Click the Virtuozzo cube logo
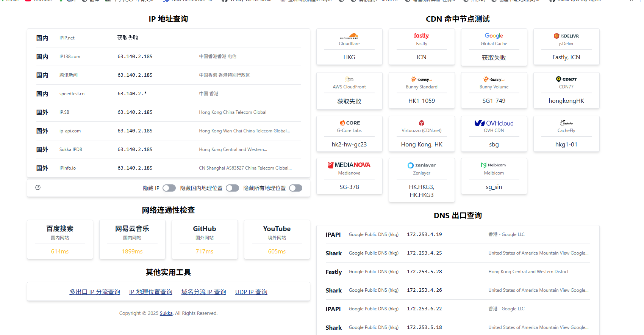The width and height of the screenshot is (644, 335). 422,123
